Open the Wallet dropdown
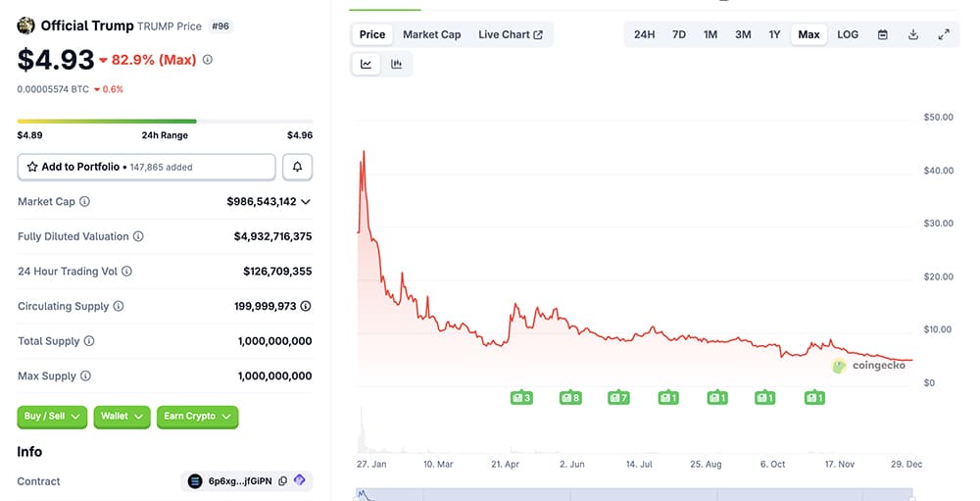 [122, 417]
